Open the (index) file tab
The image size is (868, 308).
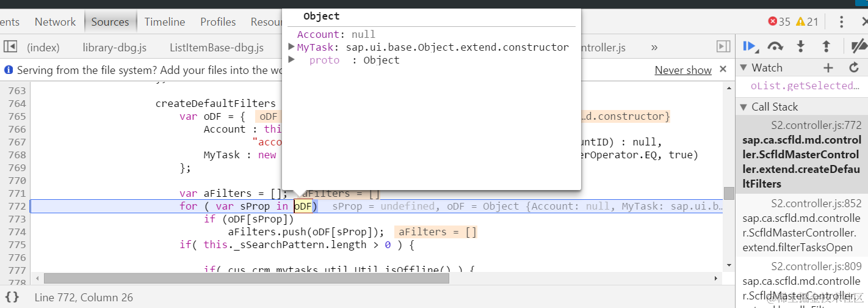coord(43,47)
